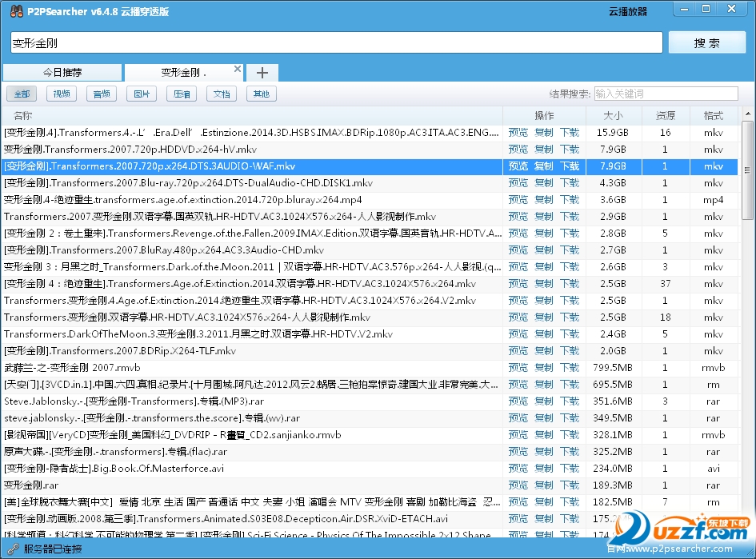The width and height of the screenshot is (756, 559).
Task: Click 预览 for the 15.9GB Transformers 4 file
Action: coord(518,133)
